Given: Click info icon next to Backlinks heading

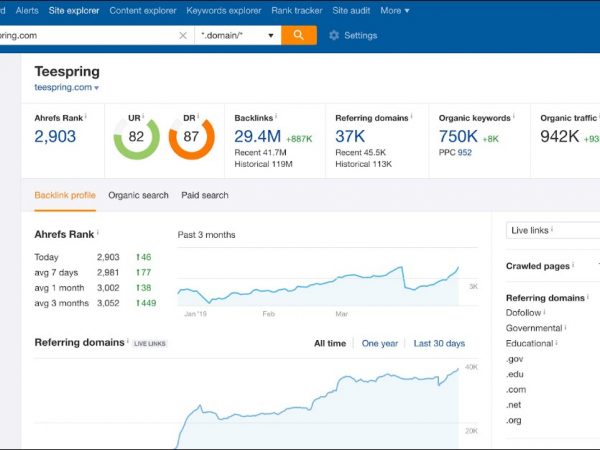Looking at the screenshot, I should (x=279, y=117).
